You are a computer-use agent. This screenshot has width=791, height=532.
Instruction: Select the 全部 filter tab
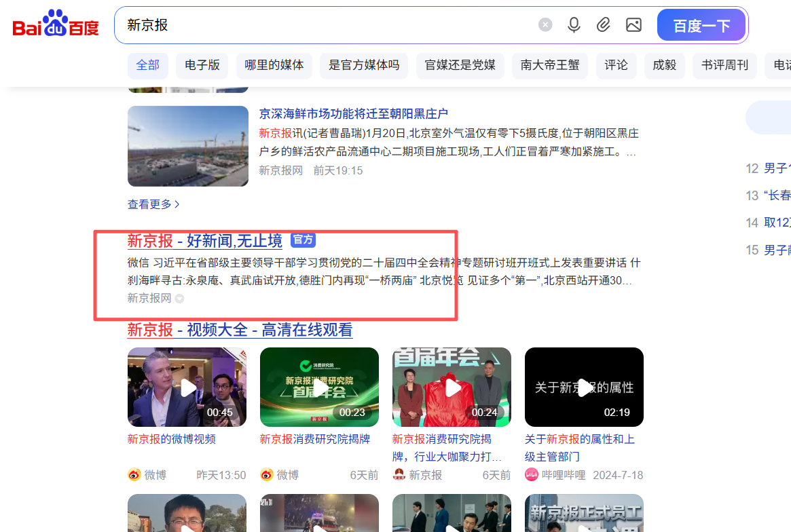pos(147,65)
